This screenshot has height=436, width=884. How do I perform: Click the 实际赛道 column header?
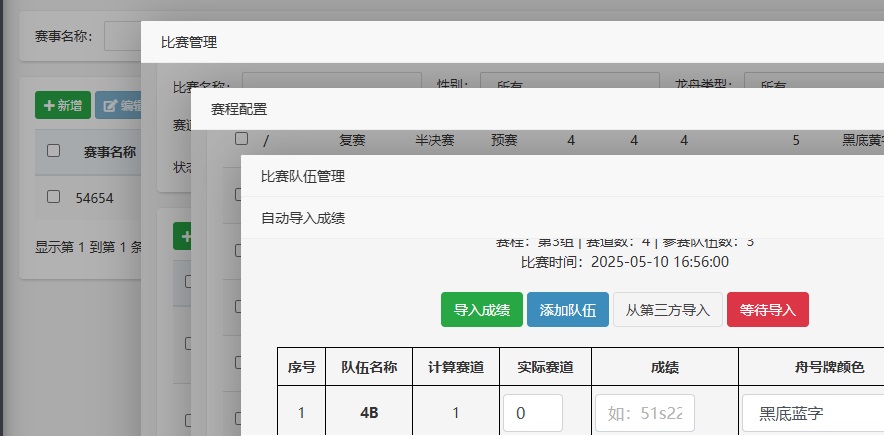(x=546, y=368)
